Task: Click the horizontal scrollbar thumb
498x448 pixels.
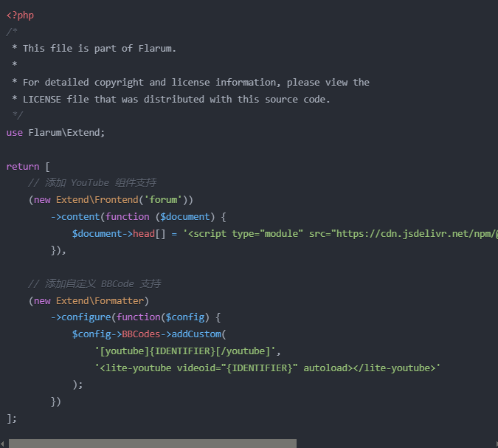Action: 152,443
